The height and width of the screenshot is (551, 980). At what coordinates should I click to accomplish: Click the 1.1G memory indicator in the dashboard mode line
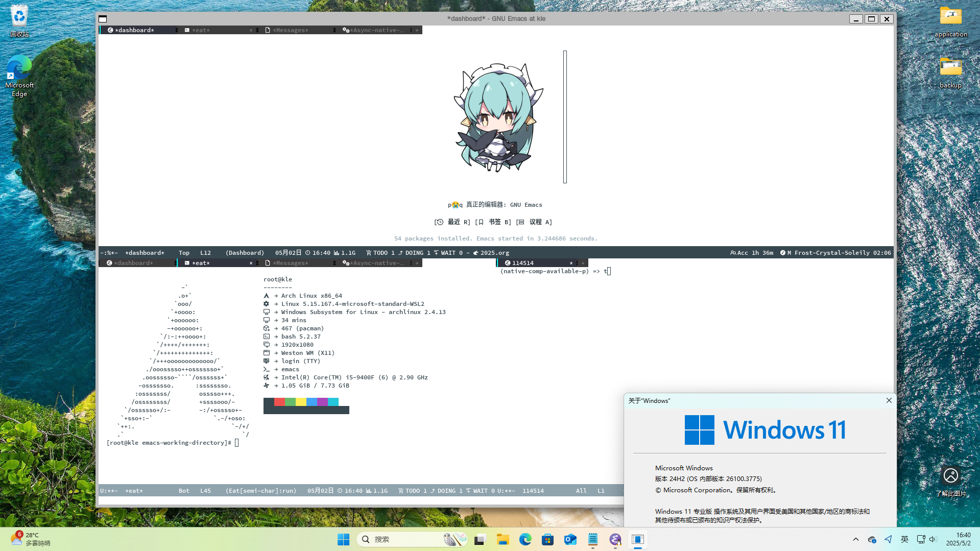[x=345, y=253]
